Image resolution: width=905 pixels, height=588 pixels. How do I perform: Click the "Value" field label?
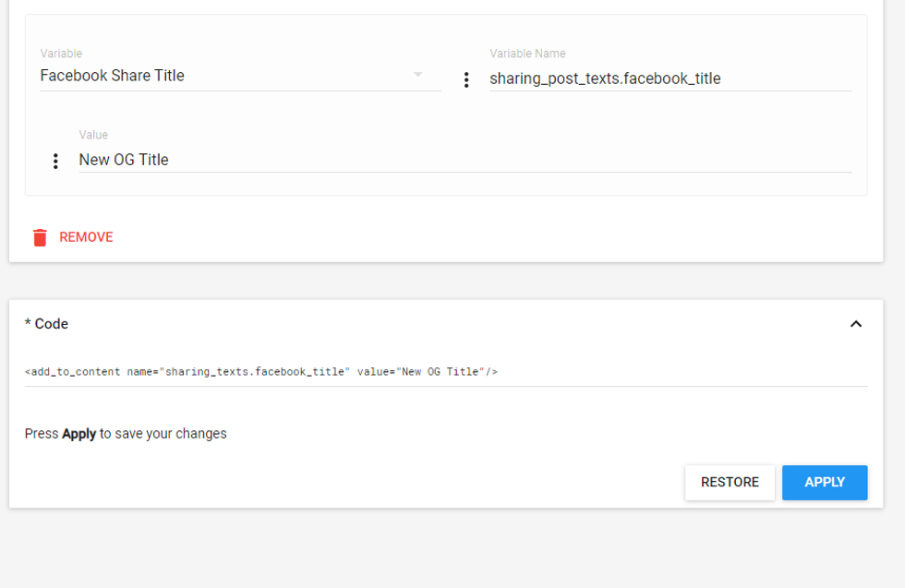(x=93, y=135)
